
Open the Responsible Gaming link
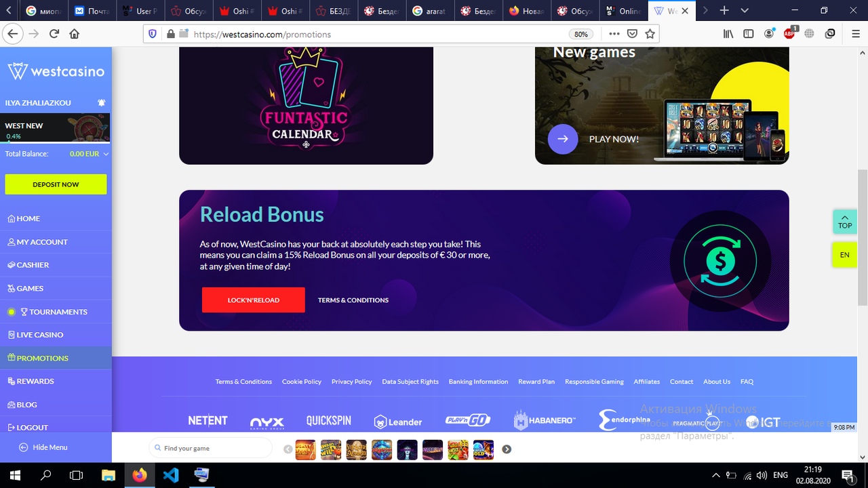tap(594, 382)
